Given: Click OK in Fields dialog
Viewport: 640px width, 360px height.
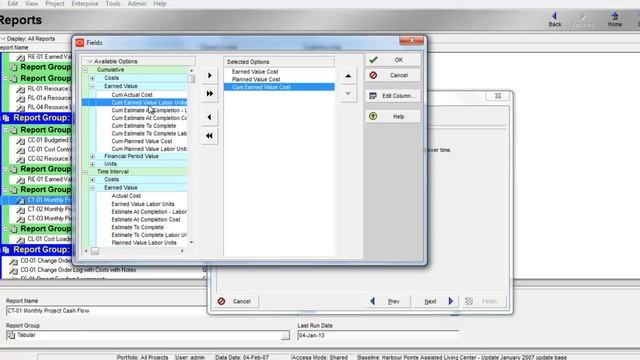Looking at the screenshot, I should click(x=392, y=60).
